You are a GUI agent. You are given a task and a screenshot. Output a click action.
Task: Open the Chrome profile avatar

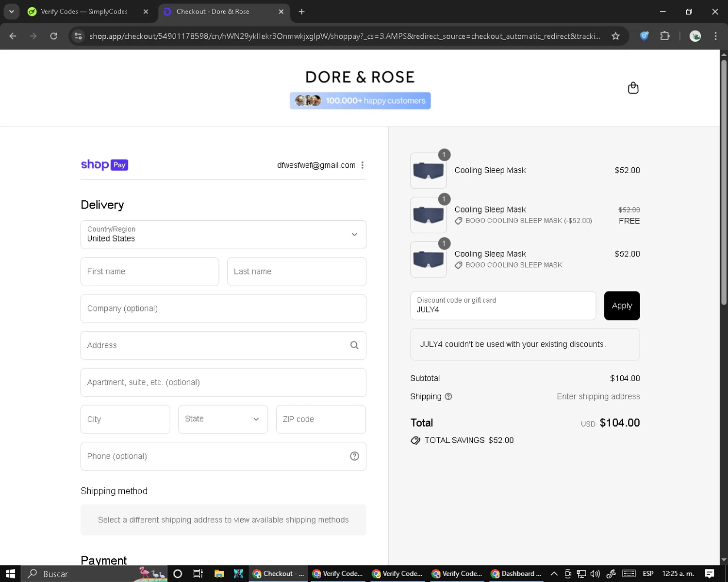pos(695,36)
